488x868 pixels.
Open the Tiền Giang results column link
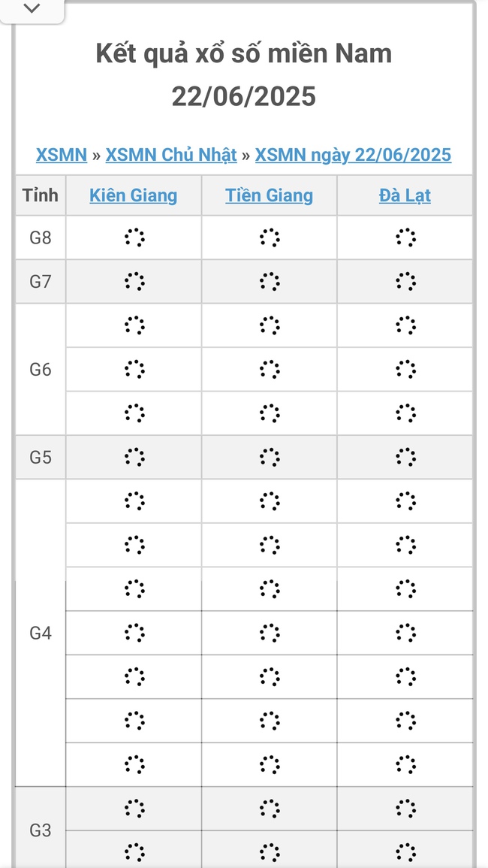(269, 195)
